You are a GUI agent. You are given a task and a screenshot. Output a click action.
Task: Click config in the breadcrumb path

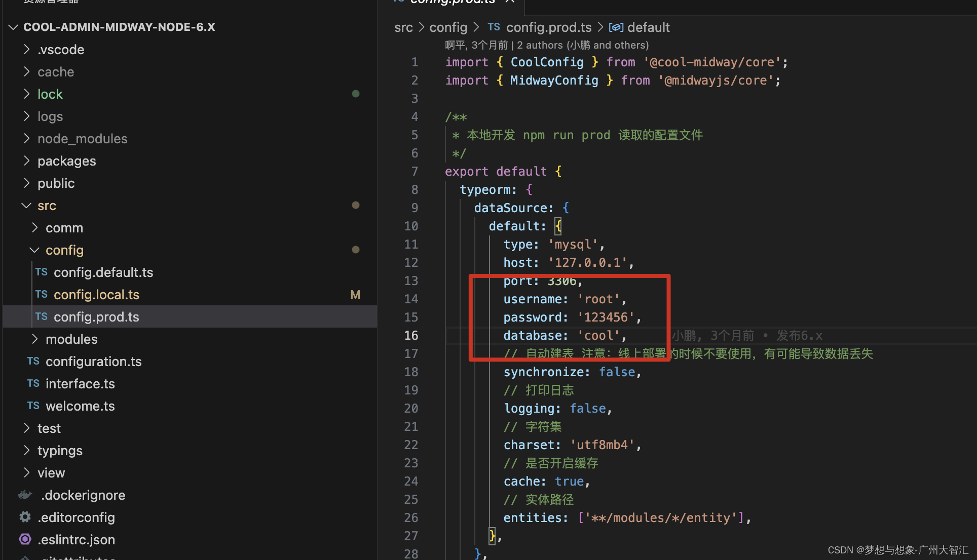click(448, 27)
